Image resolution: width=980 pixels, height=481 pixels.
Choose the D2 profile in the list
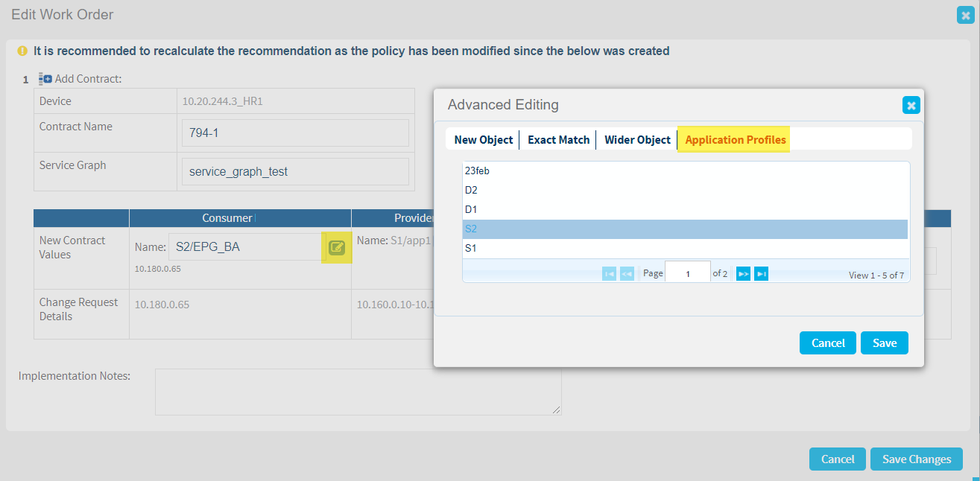(x=471, y=191)
